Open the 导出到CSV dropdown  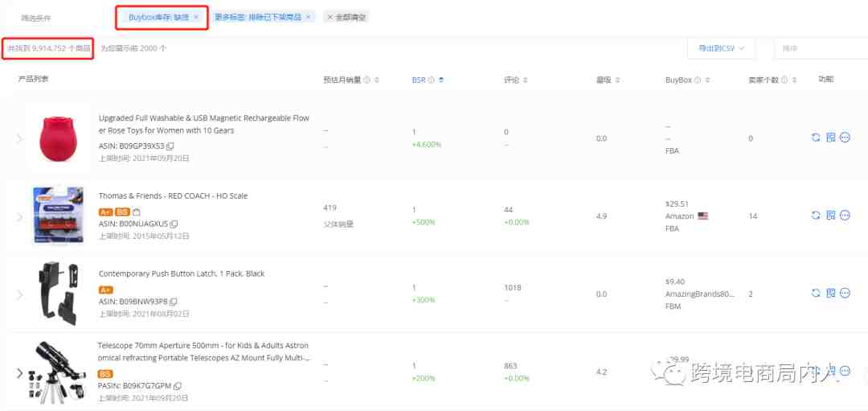point(721,48)
